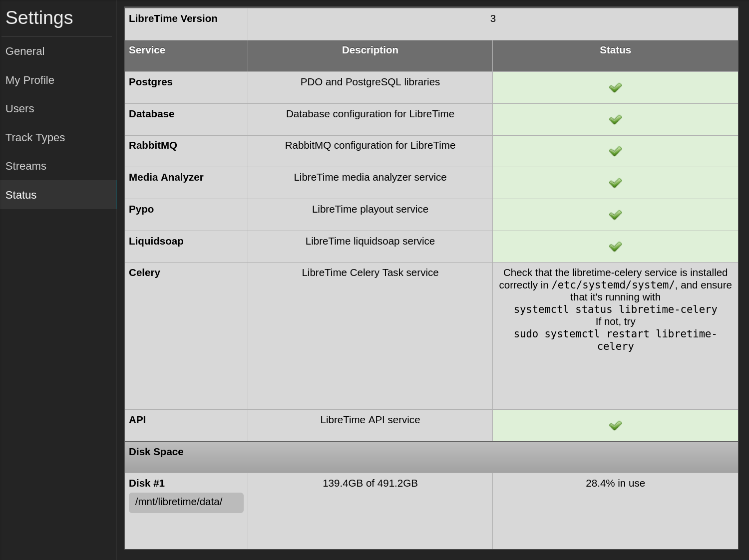
Task: Click the Pypo playout status checkmark
Action: click(x=615, y=215)
